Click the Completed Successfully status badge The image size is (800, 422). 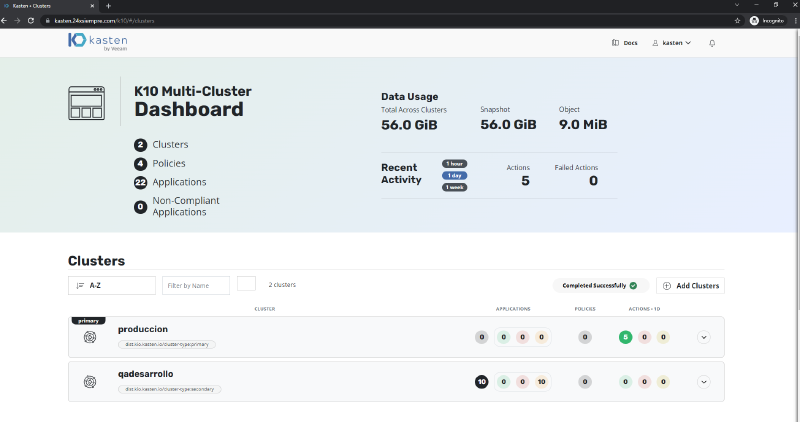[x=601, y=285]
